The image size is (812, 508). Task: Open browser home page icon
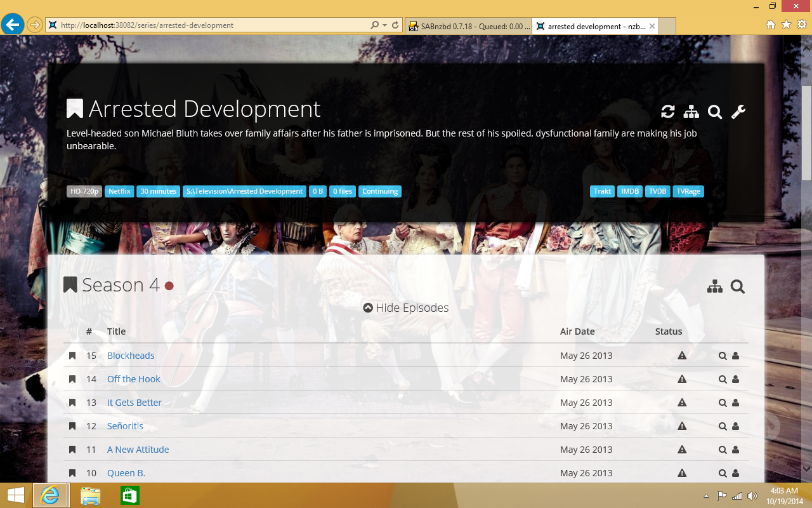[x=771, y=25]
